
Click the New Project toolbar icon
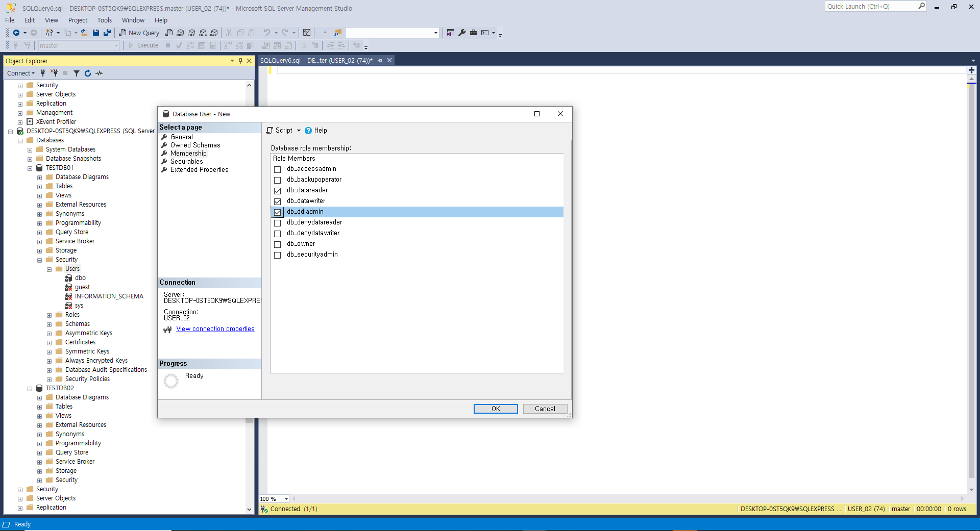pos(49,33)
